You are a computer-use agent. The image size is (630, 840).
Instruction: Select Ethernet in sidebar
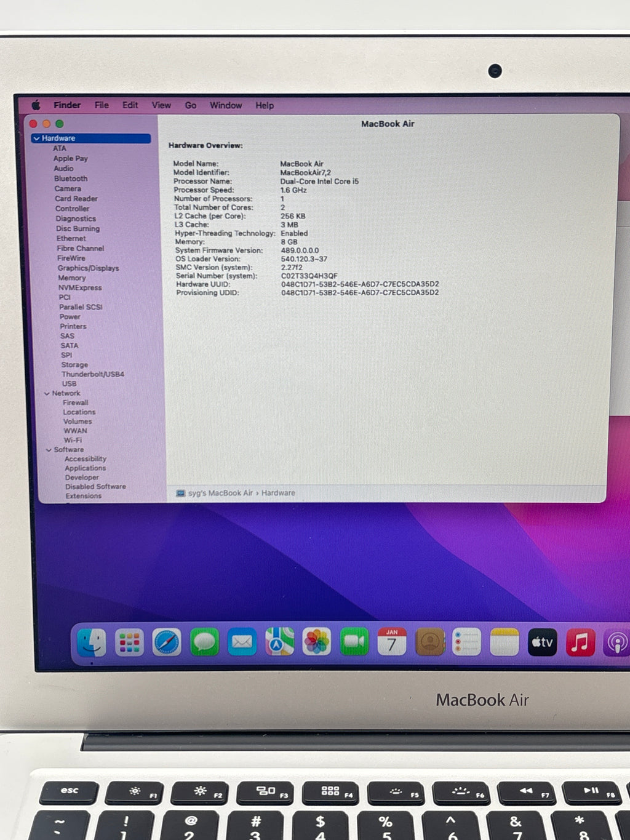(x=71, y=238)
